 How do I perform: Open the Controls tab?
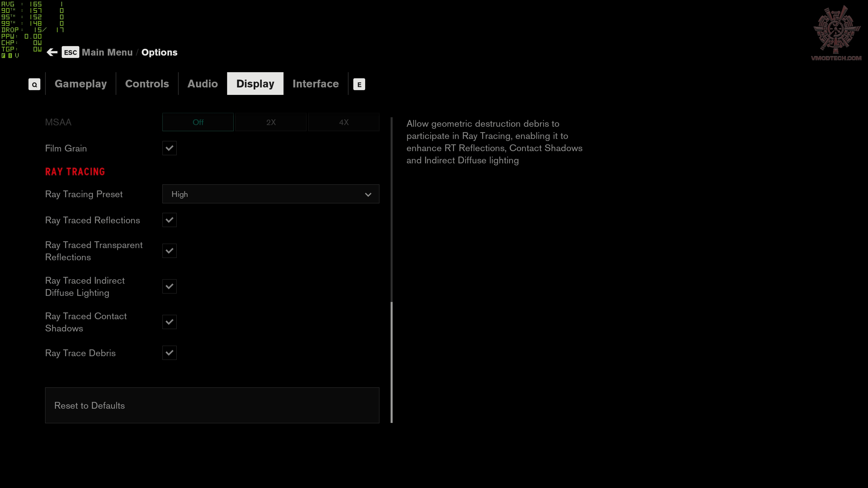pos(147,84)
